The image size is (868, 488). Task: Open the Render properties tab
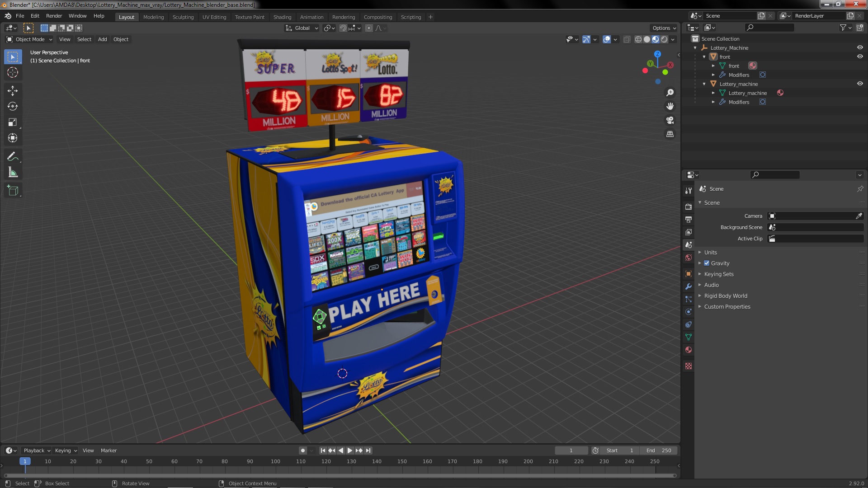(x=689, y=206)
